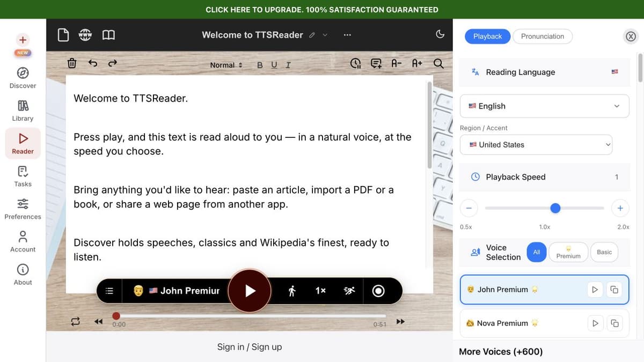Copy the John Premium voice
Viewport: 644px width, 362px height.
click(614, 290)
